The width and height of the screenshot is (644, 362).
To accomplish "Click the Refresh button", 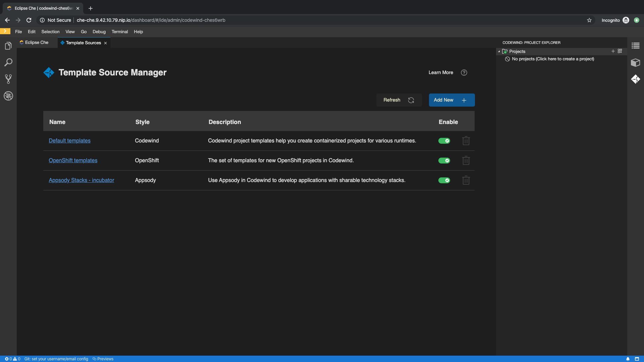I will tap(399, 100).
